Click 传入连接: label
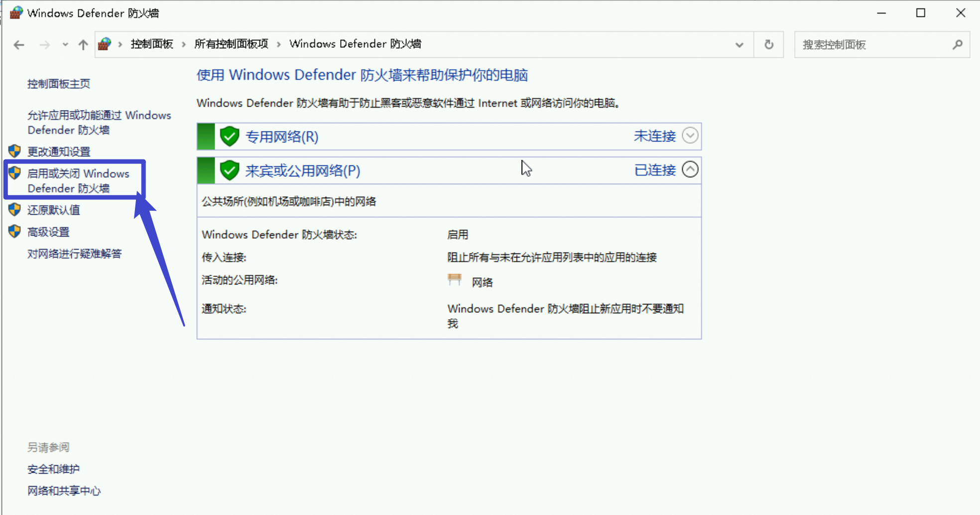980x515 pixels. pyautogui.click(x=224, y=257)
